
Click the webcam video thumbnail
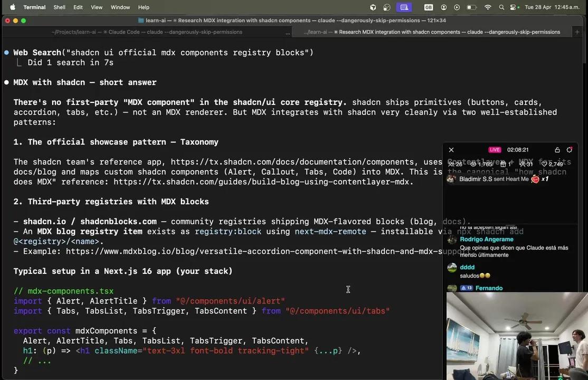click(x=517, y=336)
